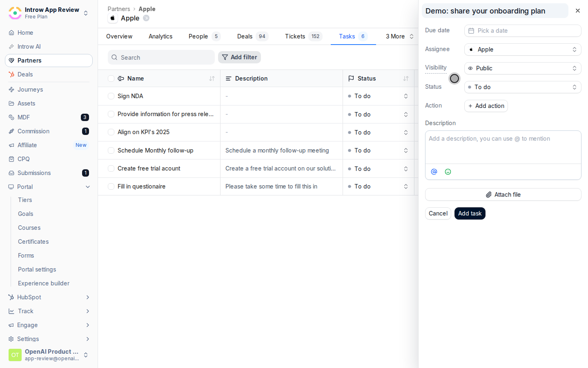Click the Journeys icon
This screenshot has height=368, width=588.
click(x=11, y=90)
